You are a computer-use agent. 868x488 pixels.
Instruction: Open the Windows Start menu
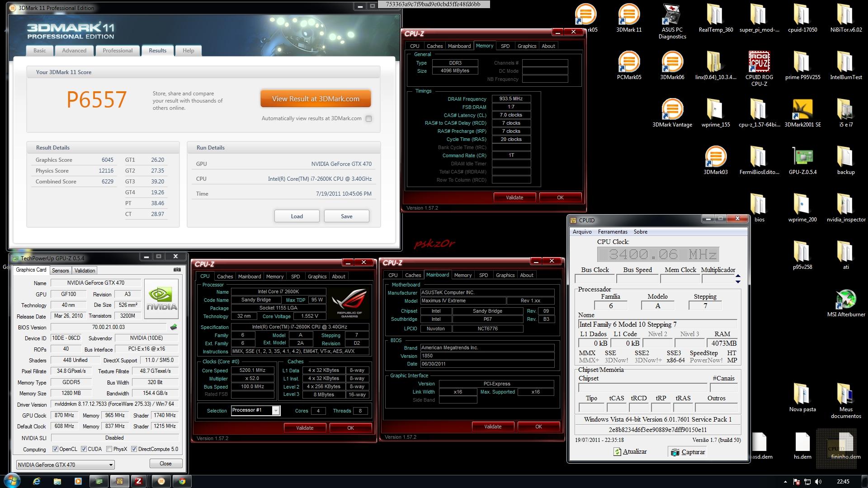(11, 481)
